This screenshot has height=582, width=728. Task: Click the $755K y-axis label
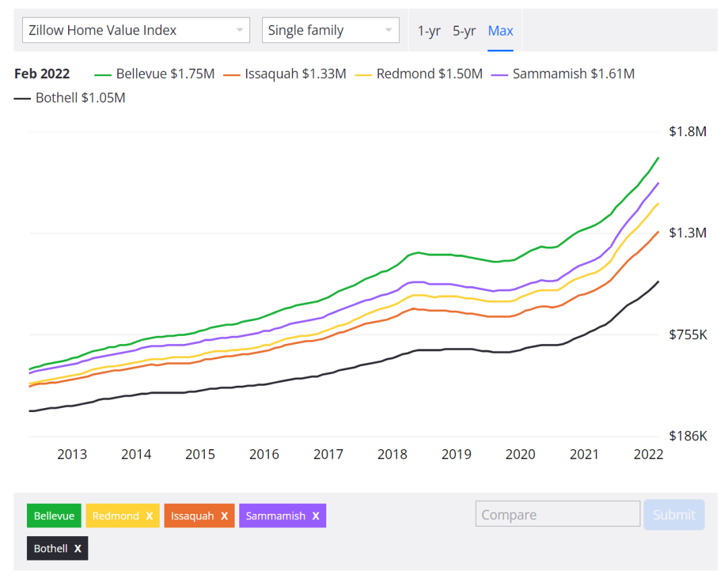688,334
